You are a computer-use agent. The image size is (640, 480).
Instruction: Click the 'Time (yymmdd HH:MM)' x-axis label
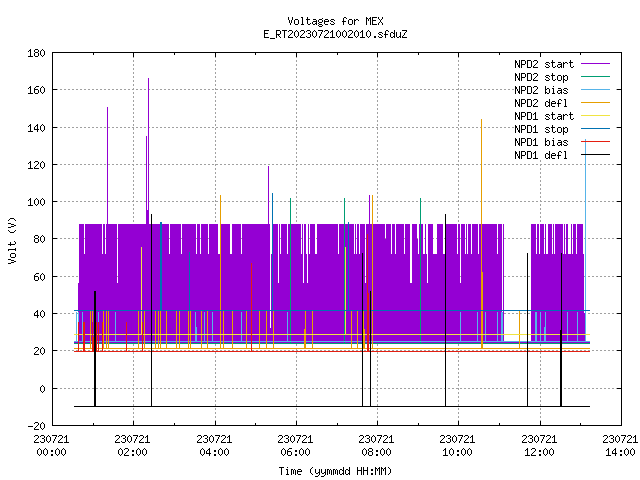(335, 471)
